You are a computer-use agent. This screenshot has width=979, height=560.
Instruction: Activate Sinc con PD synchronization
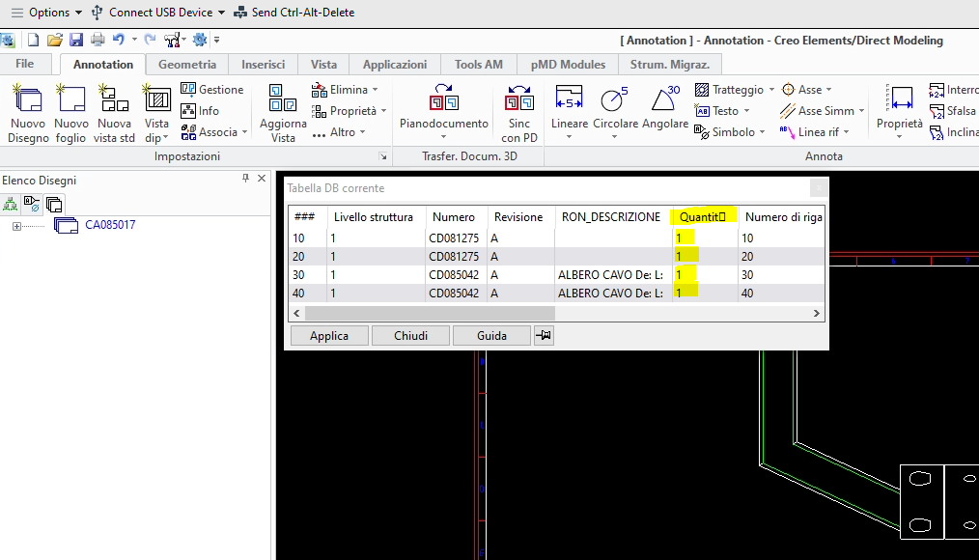coord(518,111)
